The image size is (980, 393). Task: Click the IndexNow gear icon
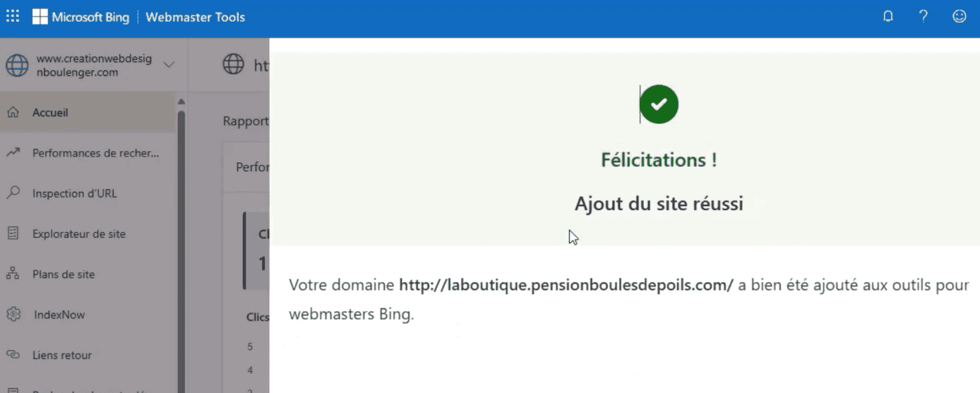(13, 314)
